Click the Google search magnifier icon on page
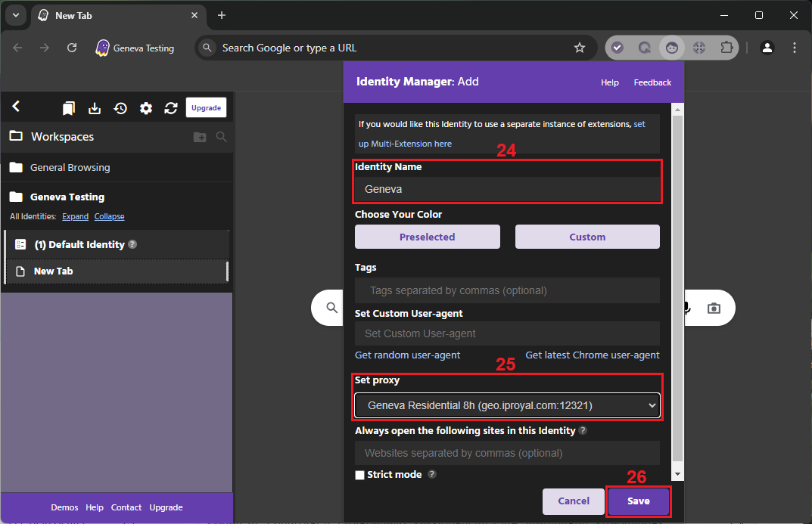Screen dimensions: 812x524 pyautogui.click(x=332, y=308)
